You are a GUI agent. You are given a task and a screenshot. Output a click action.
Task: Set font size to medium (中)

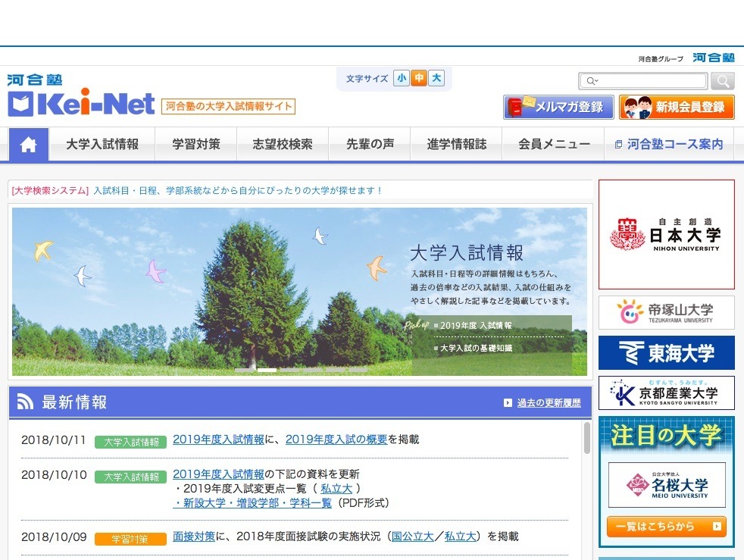click(x=418, y=78)
